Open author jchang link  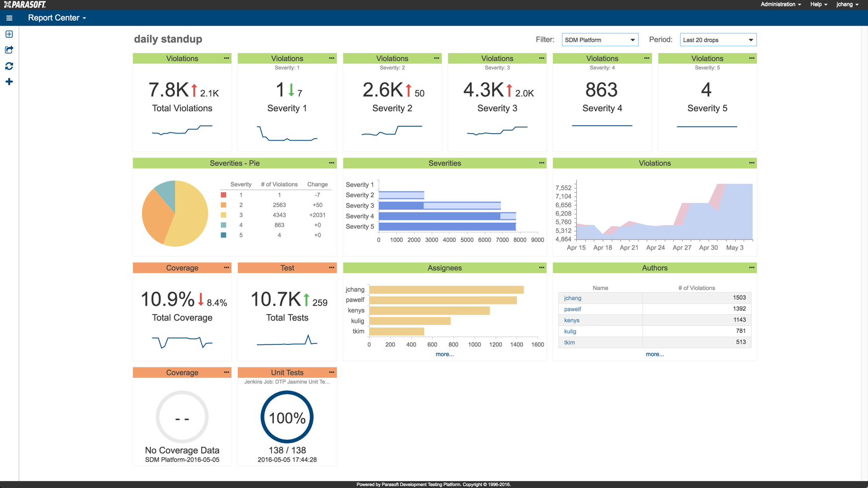[x=572, y=298]
